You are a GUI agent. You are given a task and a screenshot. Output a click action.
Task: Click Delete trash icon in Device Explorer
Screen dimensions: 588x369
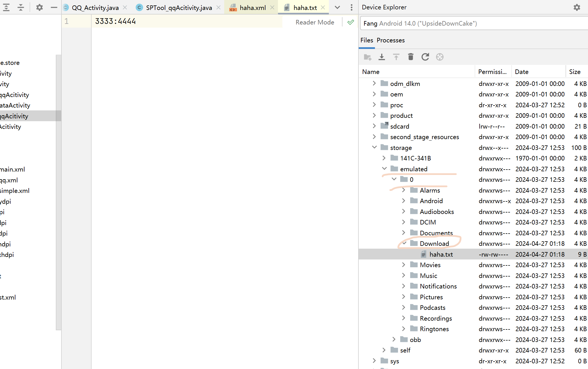tap(410, 57)
